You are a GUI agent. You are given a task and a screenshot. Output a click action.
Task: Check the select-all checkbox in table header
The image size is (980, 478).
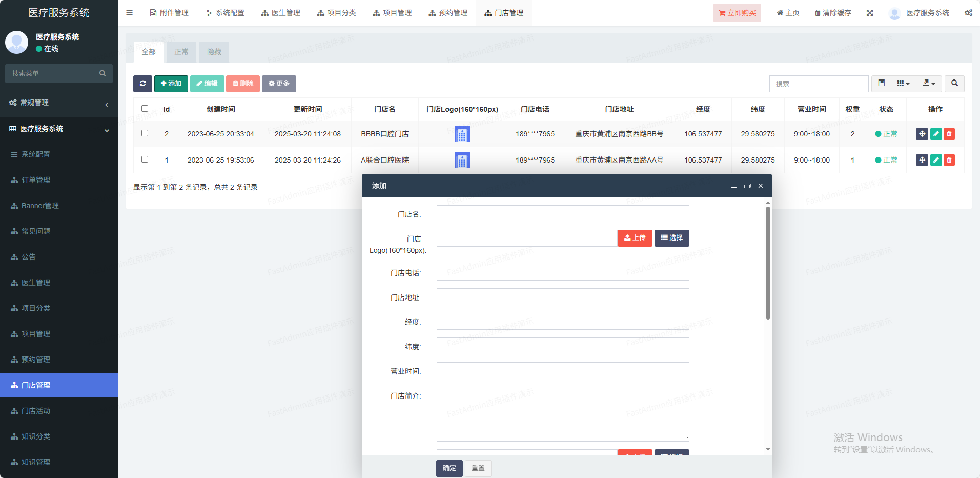145,109
